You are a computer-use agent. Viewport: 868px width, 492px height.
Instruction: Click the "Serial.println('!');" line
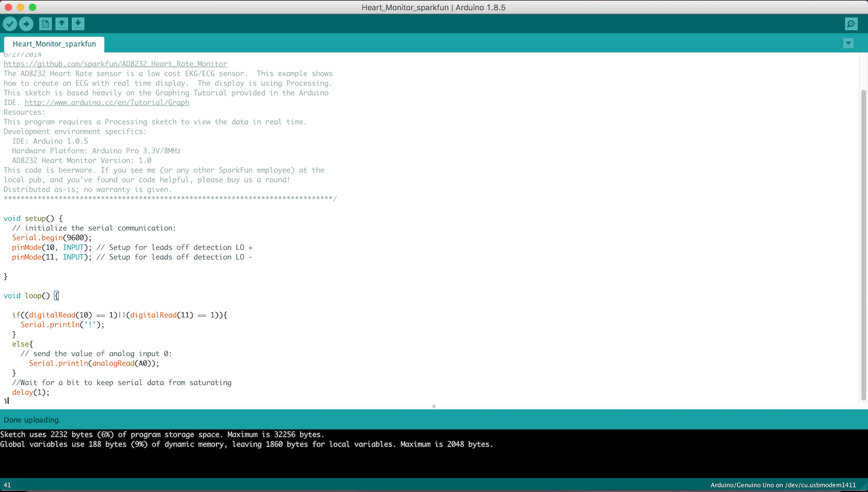point(62,325)
